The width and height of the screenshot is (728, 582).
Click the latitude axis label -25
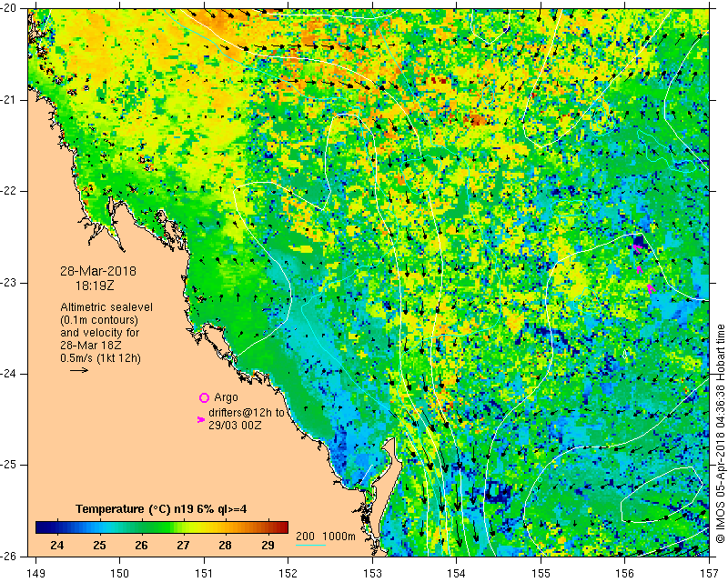(x=8, y=465)
